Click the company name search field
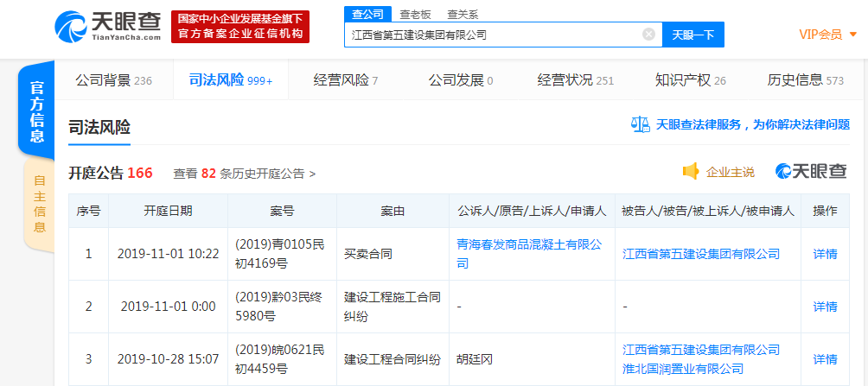 pos(503,35)
